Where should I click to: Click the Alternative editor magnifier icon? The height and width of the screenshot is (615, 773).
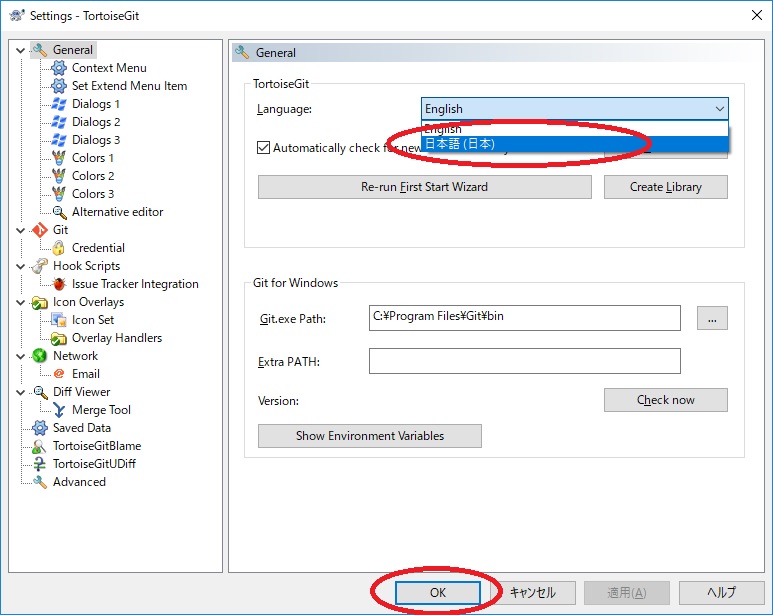pyautogui.click(x=60, y=212)
